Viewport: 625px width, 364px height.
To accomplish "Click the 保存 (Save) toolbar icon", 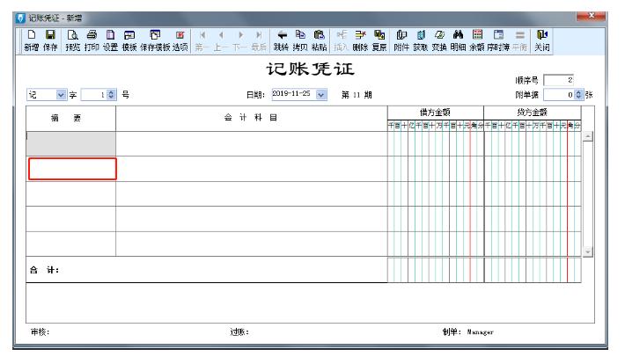I will coord(50,40).
